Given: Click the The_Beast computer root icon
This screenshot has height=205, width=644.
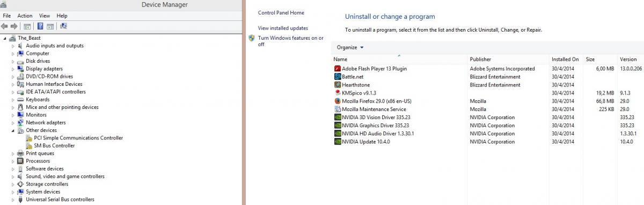Looking at the screenshot, I should (13, 38).
